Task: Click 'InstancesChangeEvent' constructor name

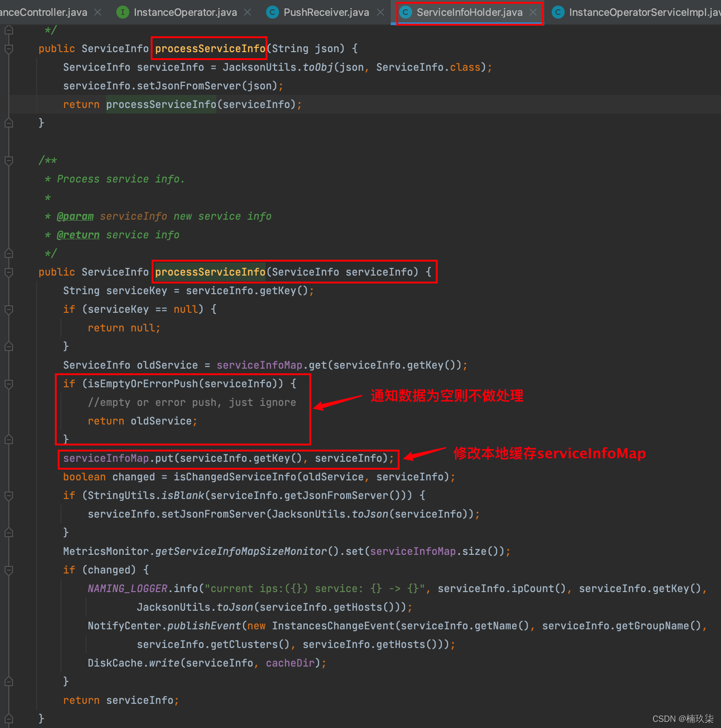Action: tap(333, 626)
